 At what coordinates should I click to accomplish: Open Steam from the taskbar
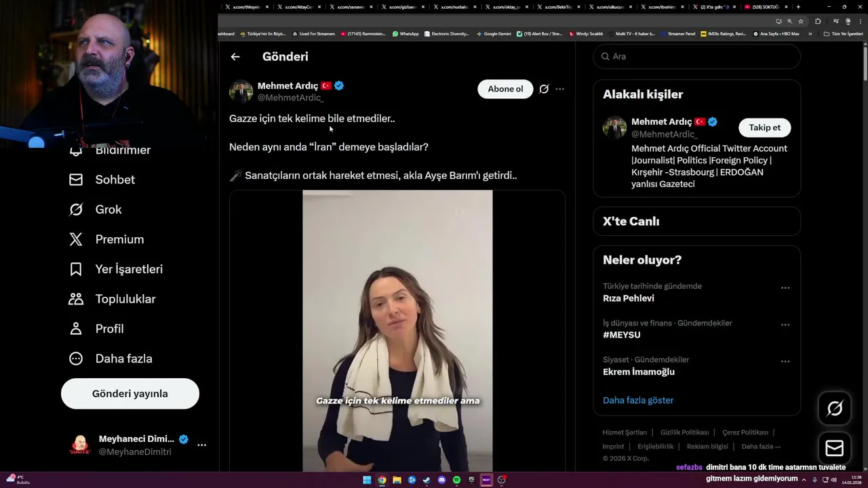click(x=427, y=480)
